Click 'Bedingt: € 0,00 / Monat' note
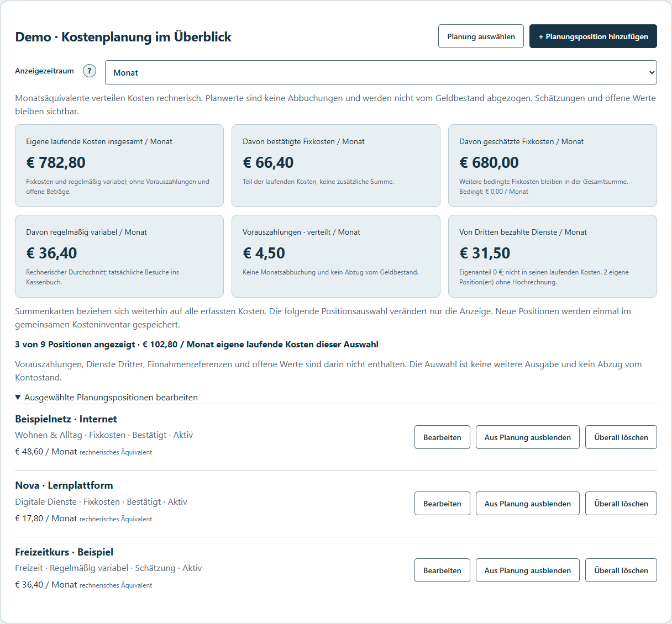Screen dimensions: 672x624 pyautogui.click(x=494, y=192)
